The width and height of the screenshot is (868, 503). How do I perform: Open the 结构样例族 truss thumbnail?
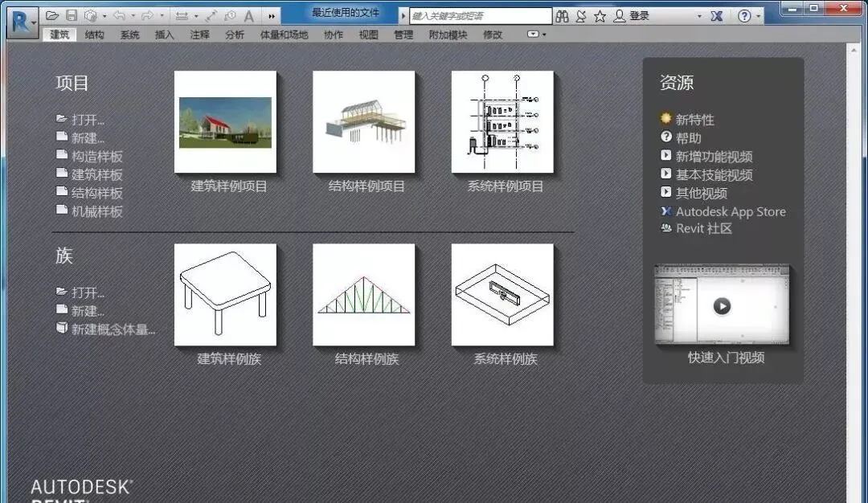point(364,295)
